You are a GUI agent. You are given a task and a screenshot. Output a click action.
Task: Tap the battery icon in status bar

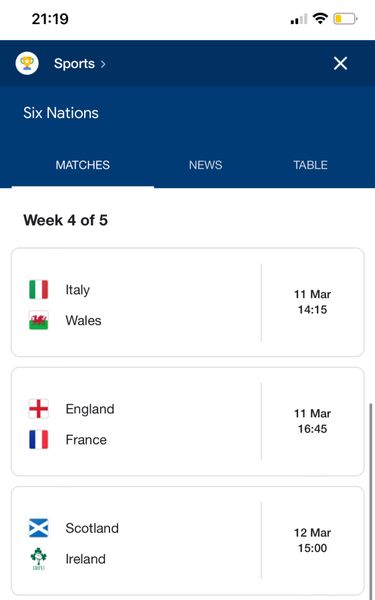pyautogui.click(x=345, y=19)
